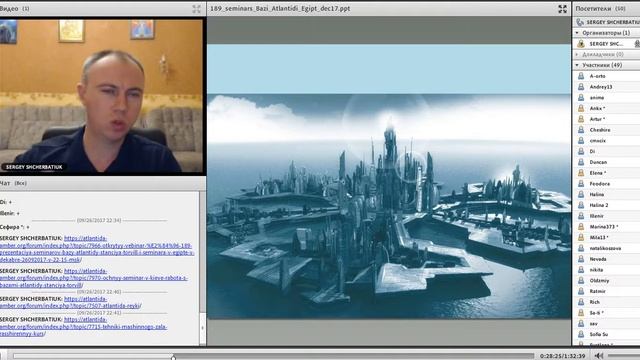
Task: Click the presentation file name 189_seminars_Bazi_Atlantidi_Egipt_dec17.ppt
Action: 280,9
